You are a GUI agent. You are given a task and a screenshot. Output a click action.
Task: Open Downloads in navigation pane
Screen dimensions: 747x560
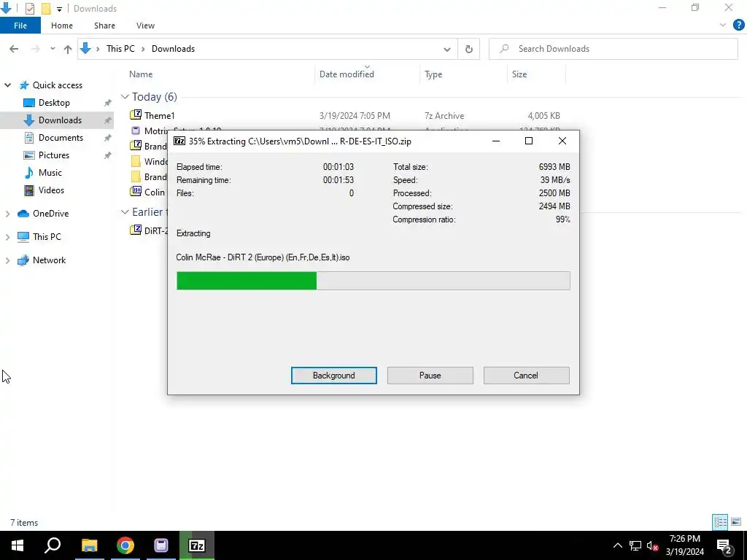pos(60,120)
